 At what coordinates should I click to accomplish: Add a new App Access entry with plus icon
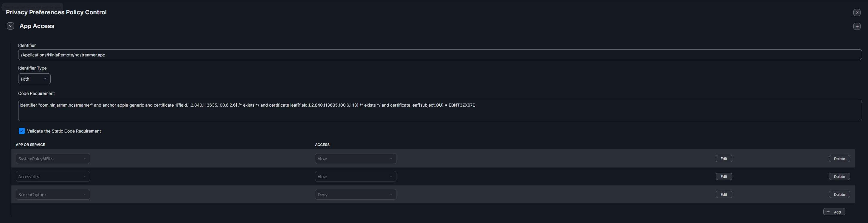[857, 26]
